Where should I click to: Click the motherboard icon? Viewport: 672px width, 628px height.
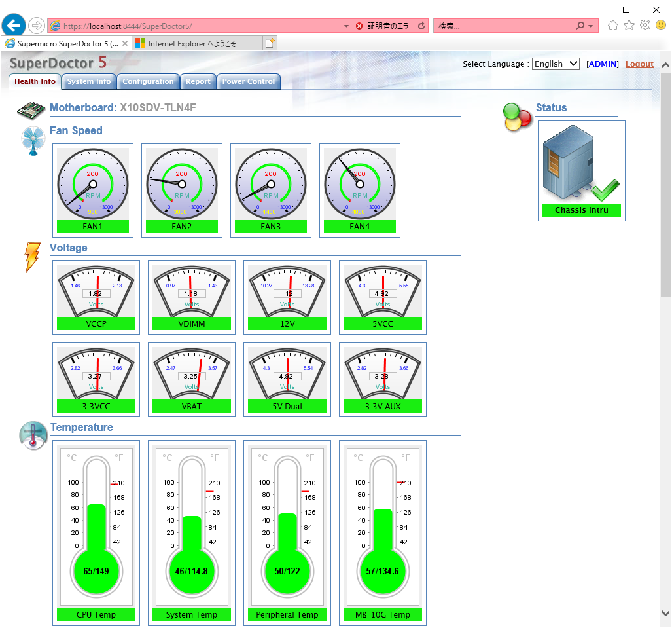point(31,110)
